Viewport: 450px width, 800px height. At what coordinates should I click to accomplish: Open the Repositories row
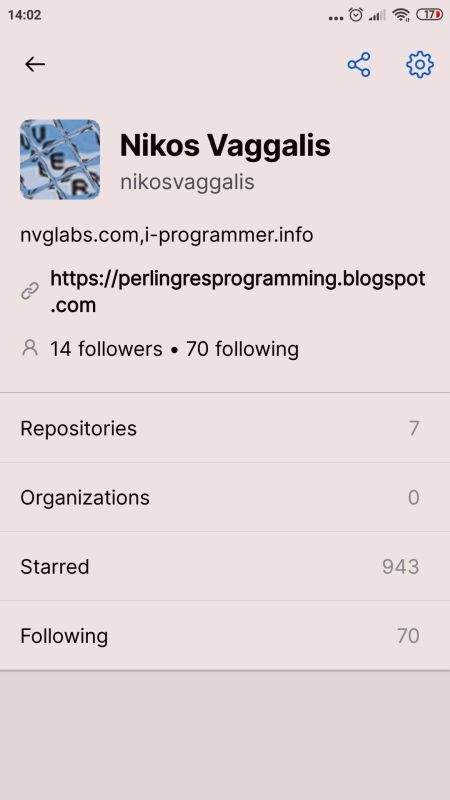coord(225,428)
